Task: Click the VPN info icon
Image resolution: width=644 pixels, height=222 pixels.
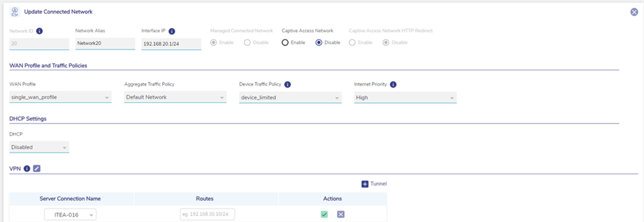Action: [27, 169]
